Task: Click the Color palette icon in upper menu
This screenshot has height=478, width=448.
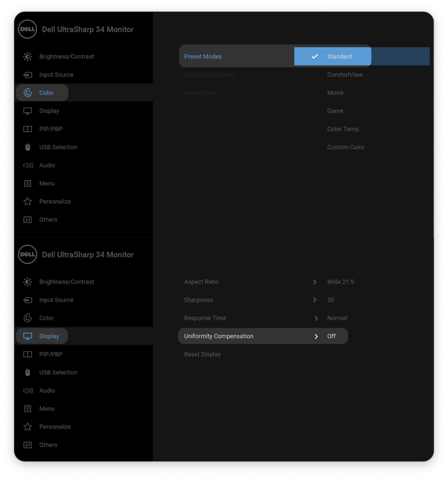Action: [x=27, y=93]
